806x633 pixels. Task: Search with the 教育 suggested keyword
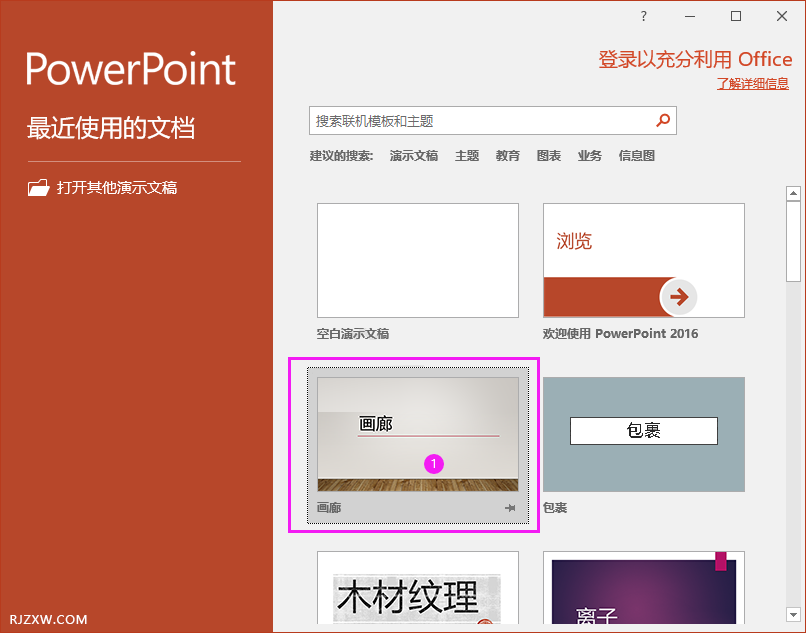click(507, 155)
